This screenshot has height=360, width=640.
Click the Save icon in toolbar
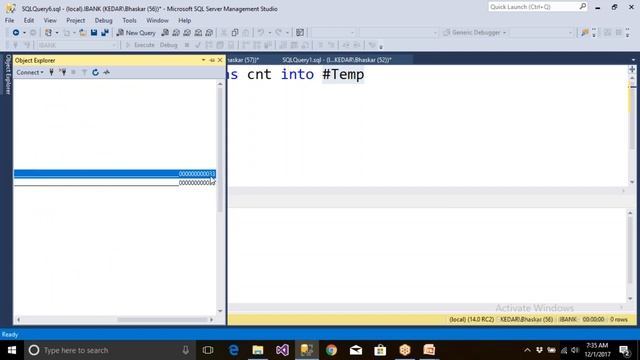coord(94,33)
